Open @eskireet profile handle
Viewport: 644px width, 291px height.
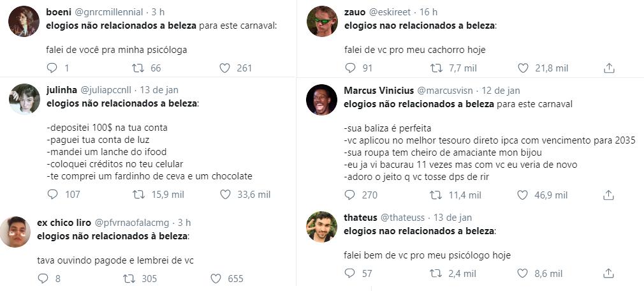coord(390,12)
